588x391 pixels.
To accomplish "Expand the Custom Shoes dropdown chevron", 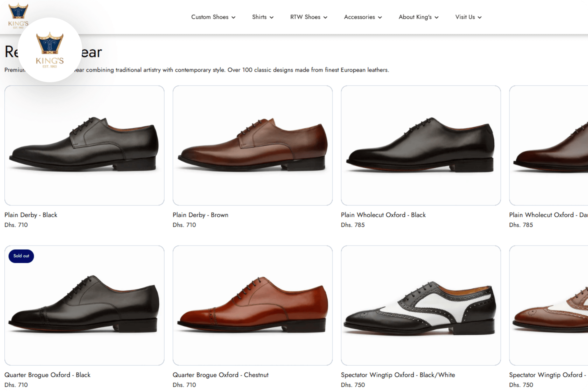I will coord(233,17).
